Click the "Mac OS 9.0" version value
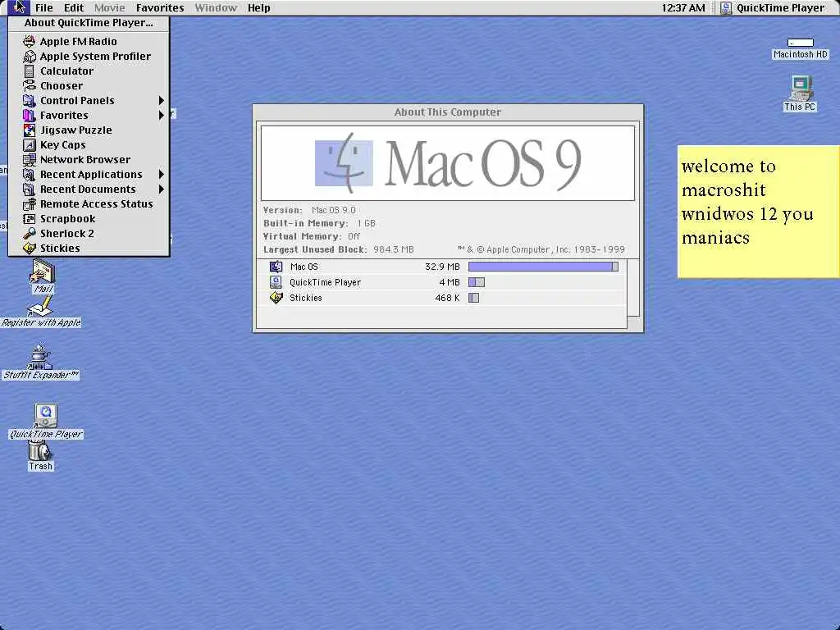The height and width of the screenshot is (630, 840). [x=334, y=210]
